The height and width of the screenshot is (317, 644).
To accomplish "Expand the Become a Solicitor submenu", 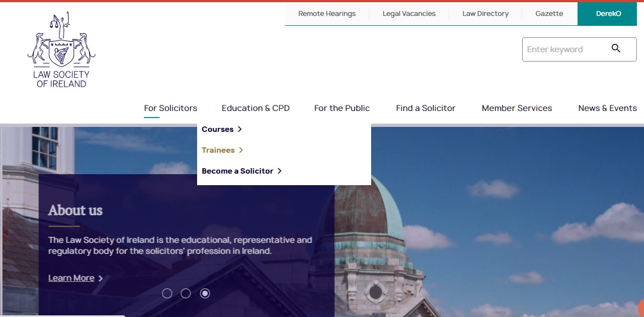I will pyautogui.click(x=237, y=171).
